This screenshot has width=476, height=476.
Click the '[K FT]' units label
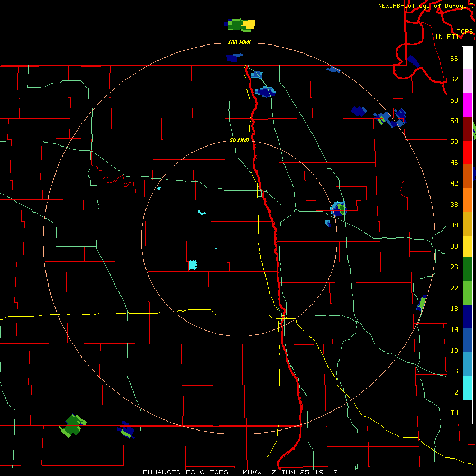(447, 36)
